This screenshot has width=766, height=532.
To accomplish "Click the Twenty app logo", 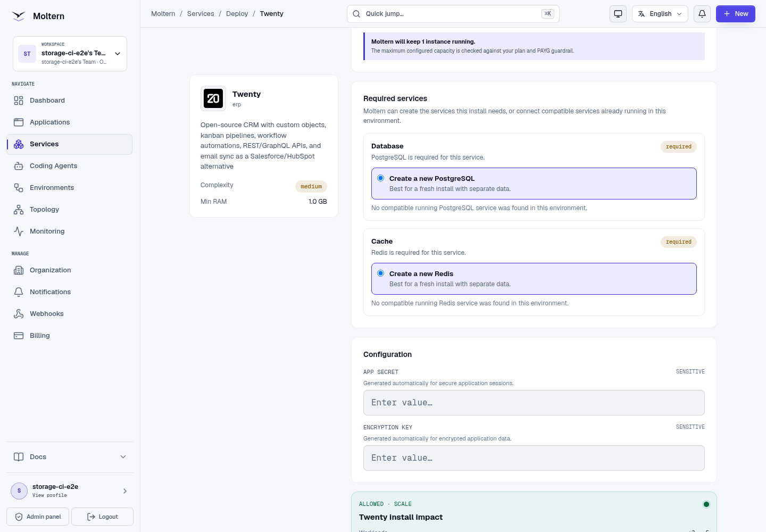I will (x=213, y=98).
